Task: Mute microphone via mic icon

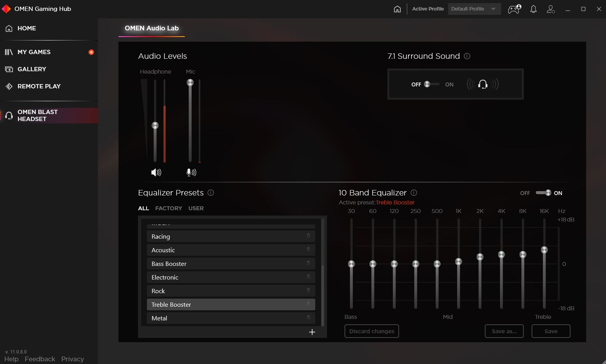Action: tap(191, 172)
